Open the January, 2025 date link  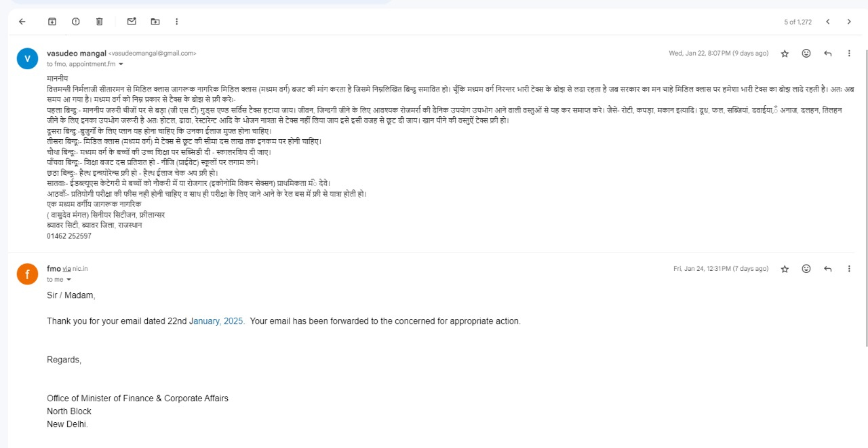216,321
